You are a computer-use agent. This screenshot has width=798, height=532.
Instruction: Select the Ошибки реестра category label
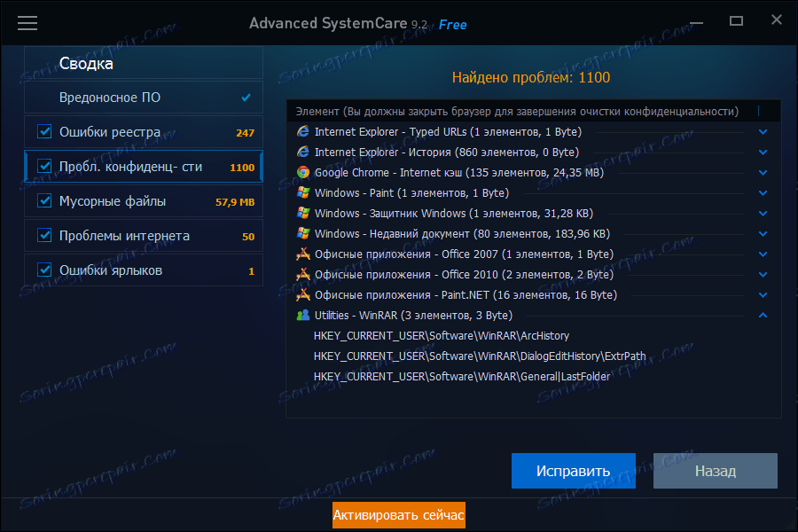(x=110, y=132)
